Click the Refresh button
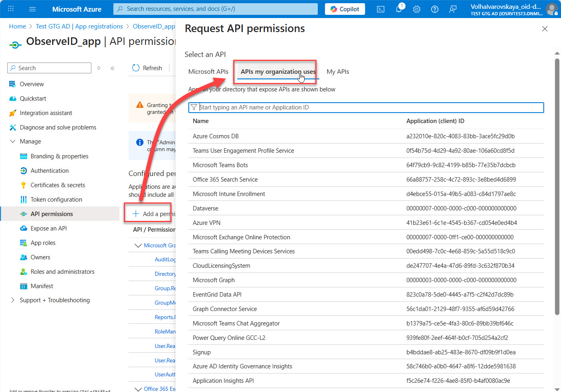 click(147, 68)
